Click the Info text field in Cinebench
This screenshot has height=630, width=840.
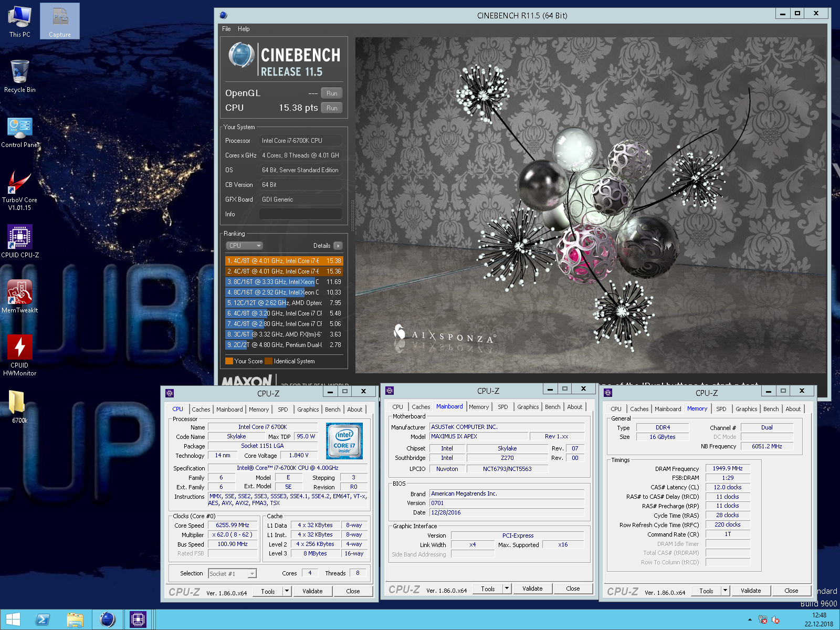pos(300,214)
